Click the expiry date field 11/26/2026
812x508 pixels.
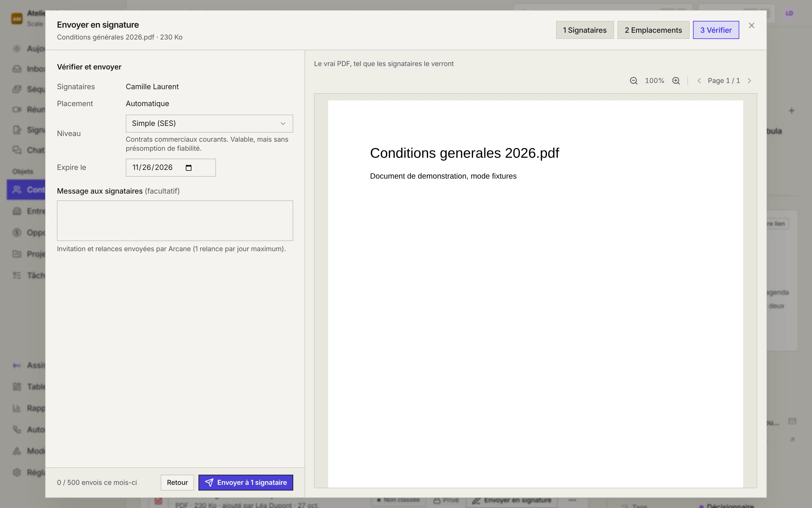[x=171, y=168]
